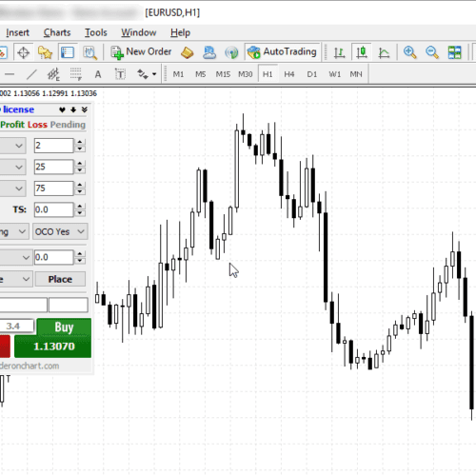476x476 pixels.
Task: Click the green Buy 1.13070 button
Action: click(x=53, y=338)
